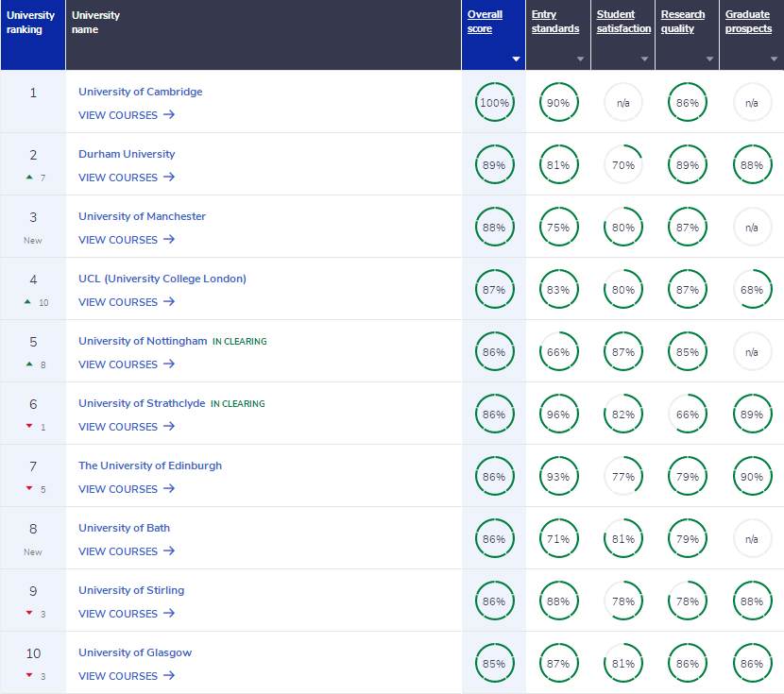Click arrow icon beside Stirling View Courses
The width and height of the screenshot is (784, 694).
[x=169, y=613]
